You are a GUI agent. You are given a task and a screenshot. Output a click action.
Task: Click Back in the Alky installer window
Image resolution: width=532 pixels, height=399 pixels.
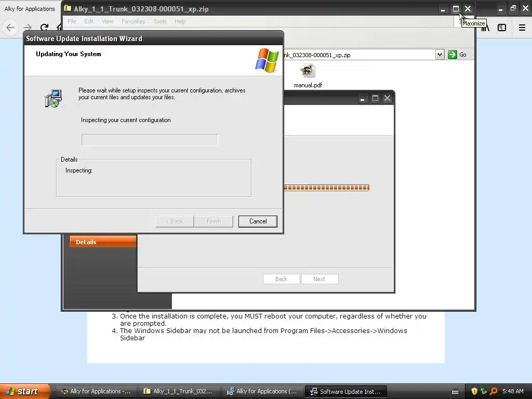point(281,279)
